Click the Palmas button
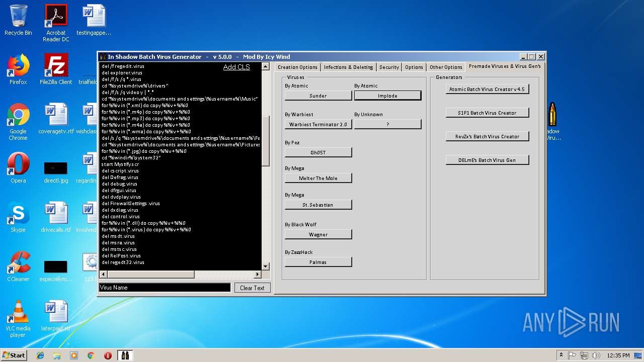Viewport: 644px width, 362px height. (318, 262)
